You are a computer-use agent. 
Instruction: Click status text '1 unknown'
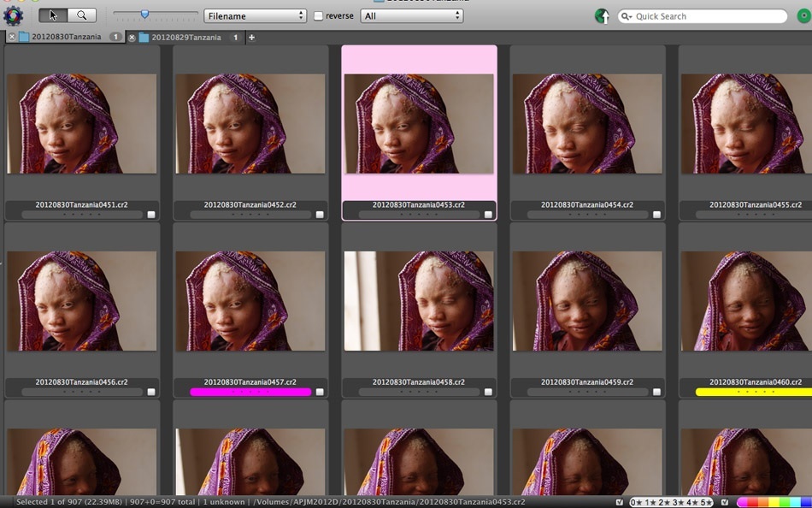pyautogui.click(x=224, y=502)
